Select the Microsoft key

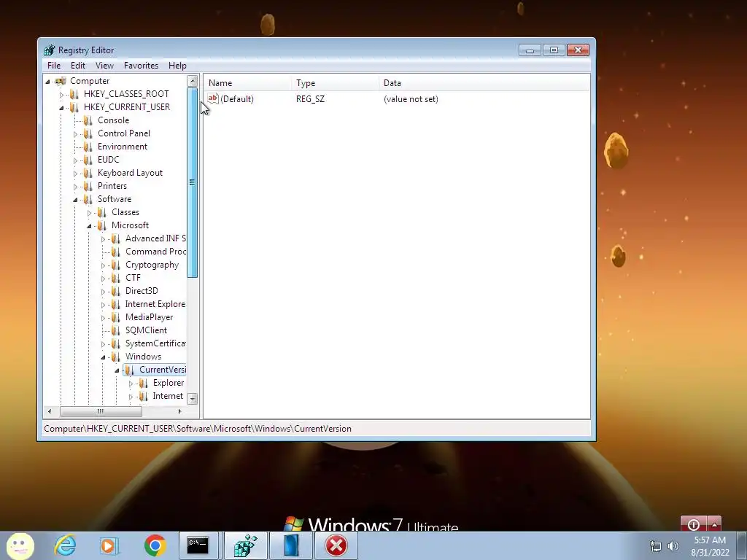(130, 225)
